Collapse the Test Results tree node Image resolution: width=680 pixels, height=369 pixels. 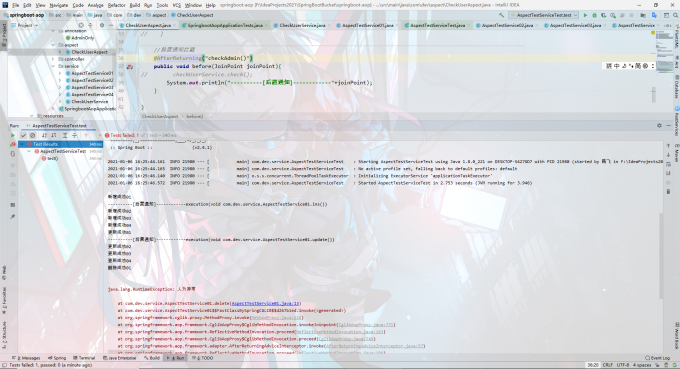point(22,144)
